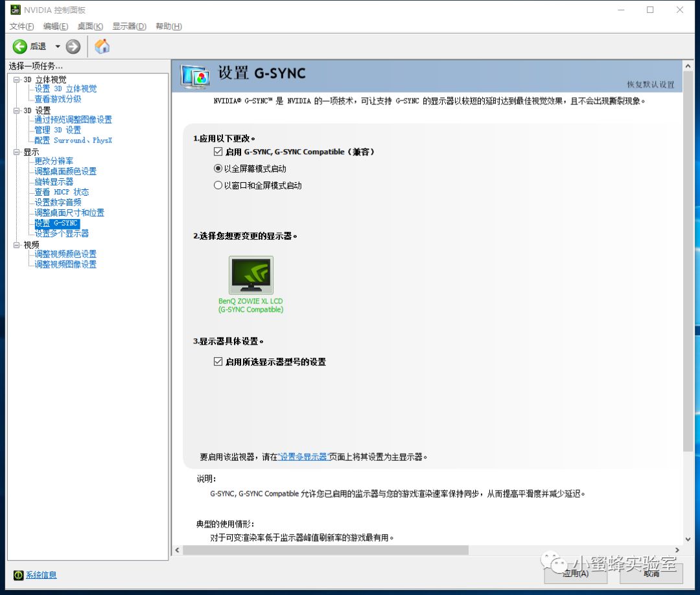Click the 取消 button
This screenshot has height=595, width=700.
click(651, 574)
